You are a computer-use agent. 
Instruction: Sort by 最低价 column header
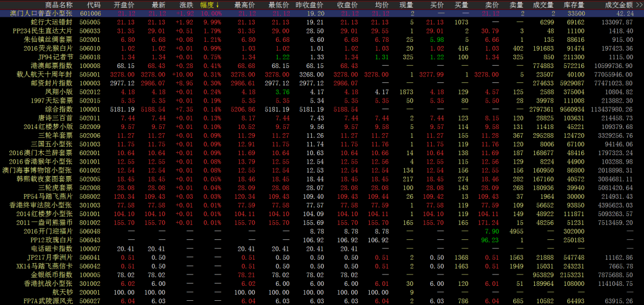[x=278, y=5]
